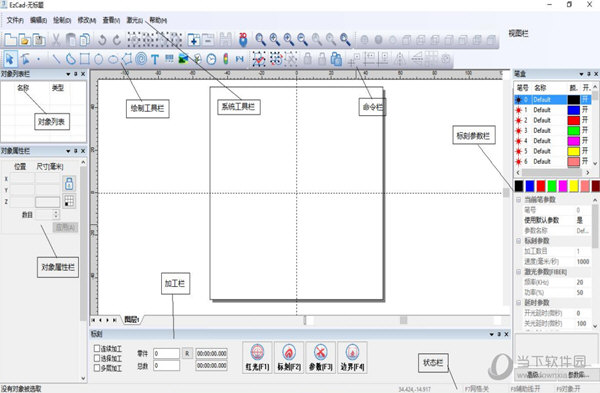This screenshot has width=600, height=393.
Task: Open the 绘制 Draw menu
Action: tap(62, 20)
